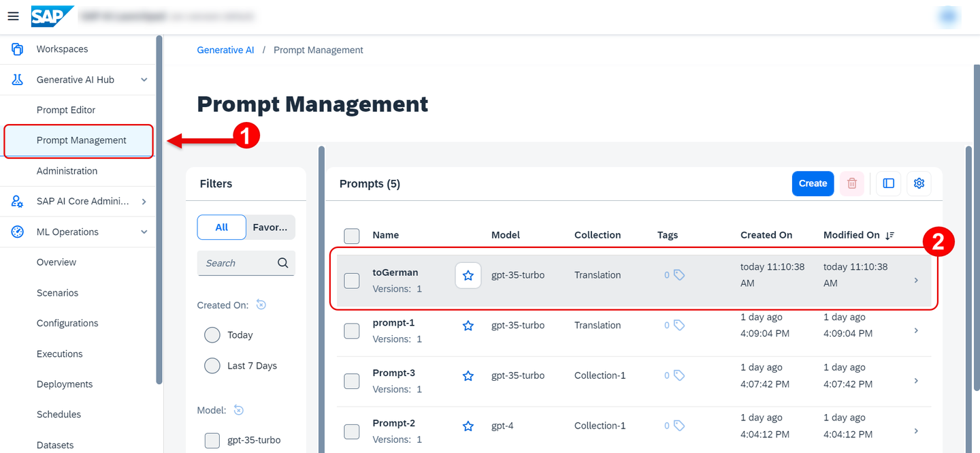980x453 pixels.
Task: Click the Translation collection cell for prompt-1
Action: coord(598,326)
